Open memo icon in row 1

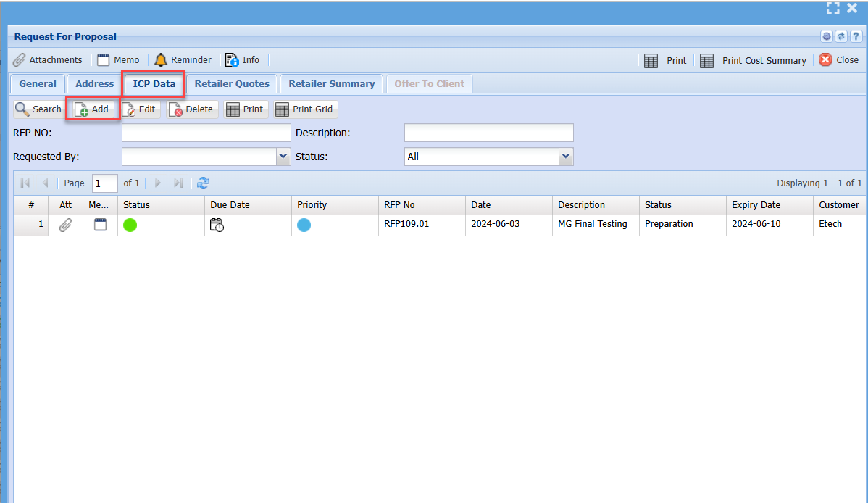coord(100,225)
